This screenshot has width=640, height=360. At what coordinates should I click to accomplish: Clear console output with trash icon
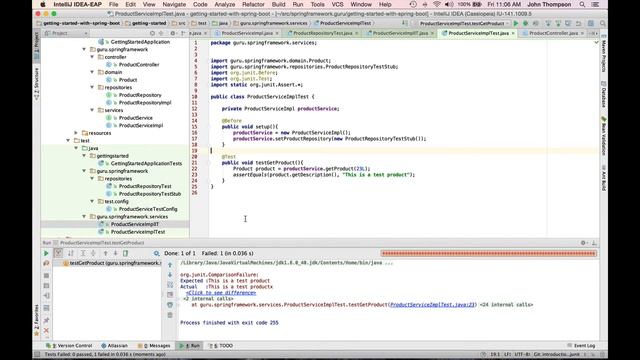click(170, 315)
